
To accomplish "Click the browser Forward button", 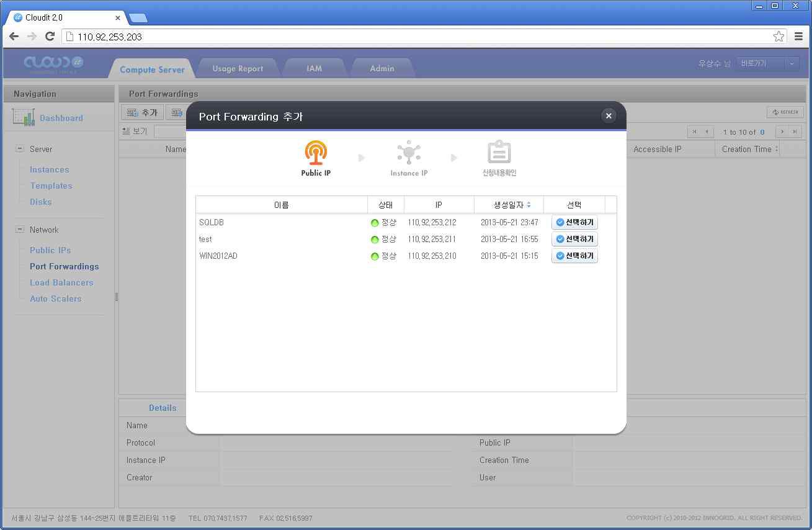I will coord(32,37).
